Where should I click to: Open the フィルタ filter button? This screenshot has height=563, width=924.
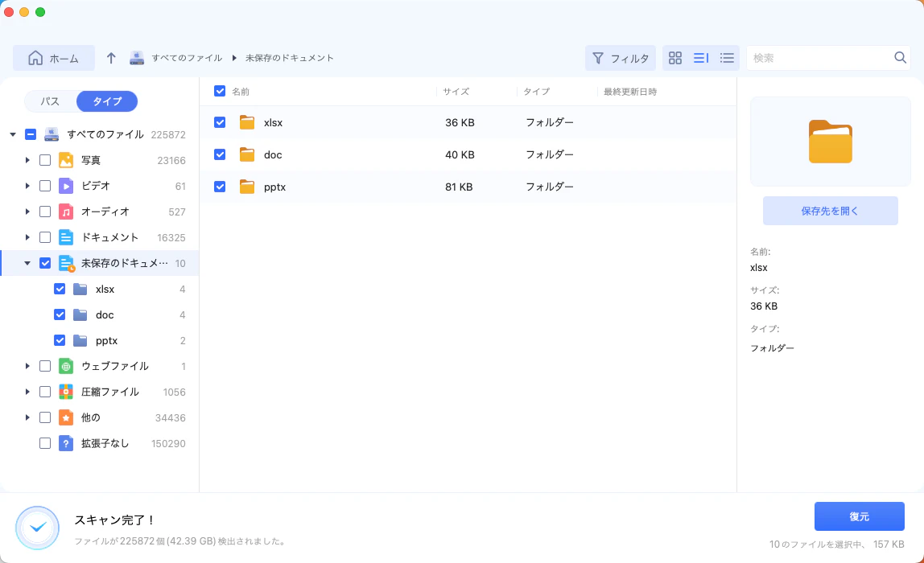coord(621,58)
